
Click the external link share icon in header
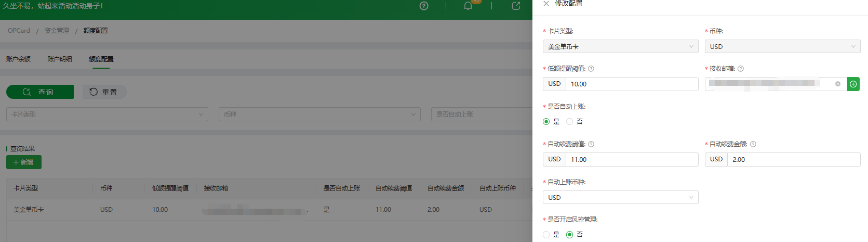pos(516,6)
